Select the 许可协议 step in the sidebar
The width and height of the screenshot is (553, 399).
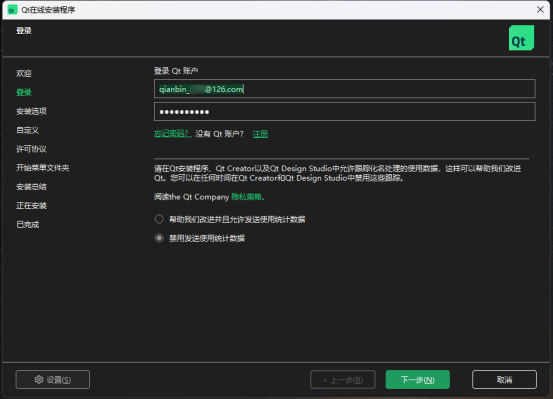[x=31, y=149]
